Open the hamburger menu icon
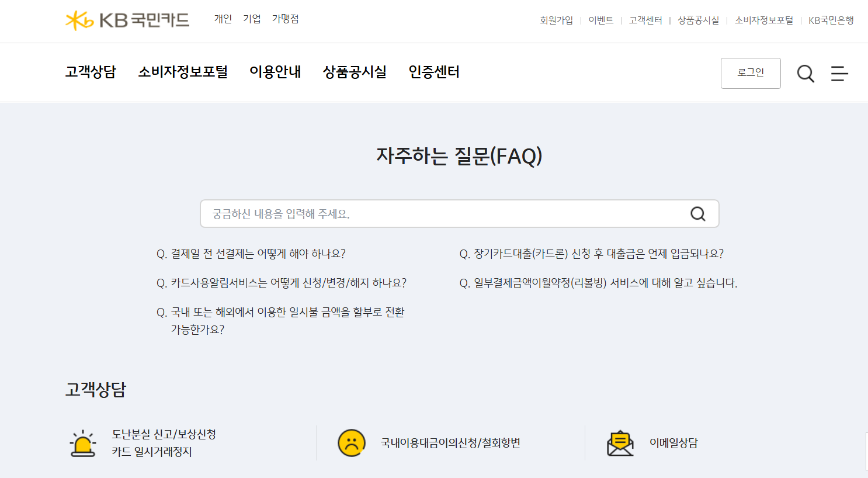 839,74
